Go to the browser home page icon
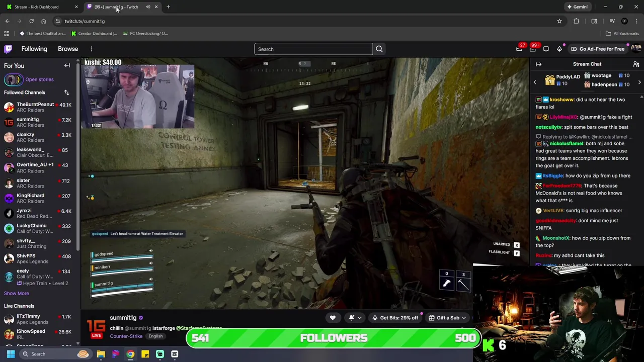The width and height of the screenshot is (644, 362). tap(43, 21)
